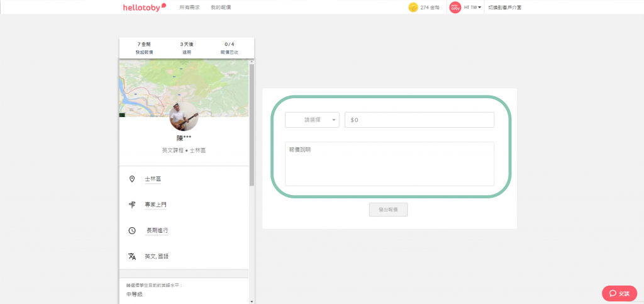Viewport: 644px width, 304px height.
Task: Click the translate icon beside 英文, 國語
Action: tap(132, 256)
